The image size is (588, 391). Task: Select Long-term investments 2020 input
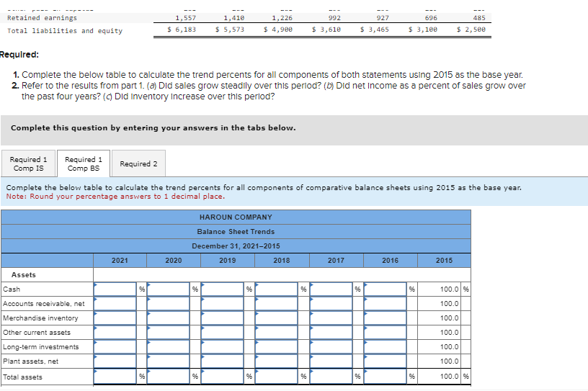tap(169, 347)
